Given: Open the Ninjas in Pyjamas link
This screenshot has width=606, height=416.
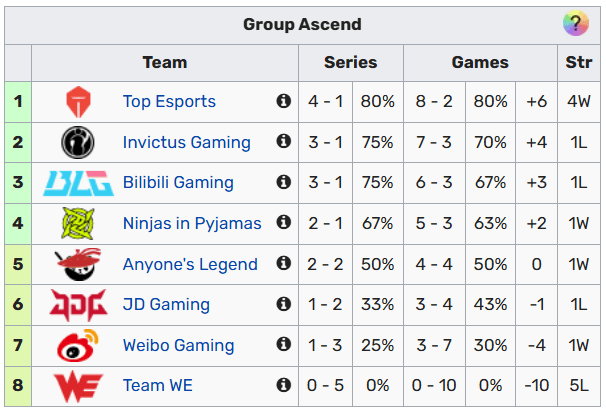Looking at the screenshot, I should 192,224.
